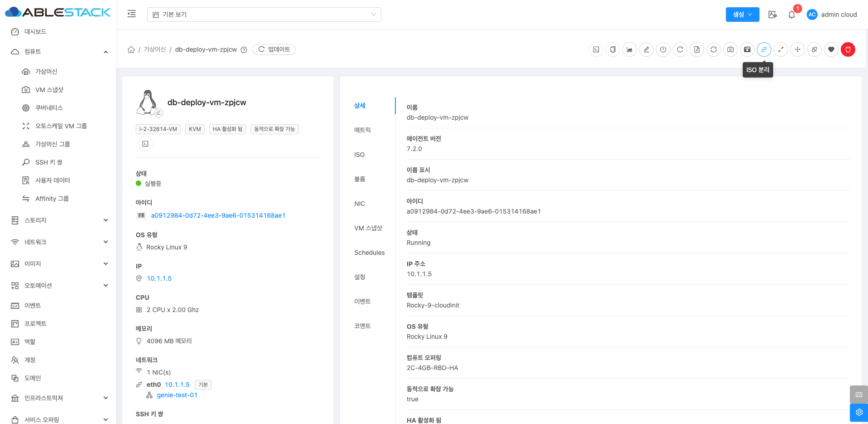Click the metrics chart icon in toolbar
The height and width of the screenshot is (424, 868).
[x=630, y=49]
